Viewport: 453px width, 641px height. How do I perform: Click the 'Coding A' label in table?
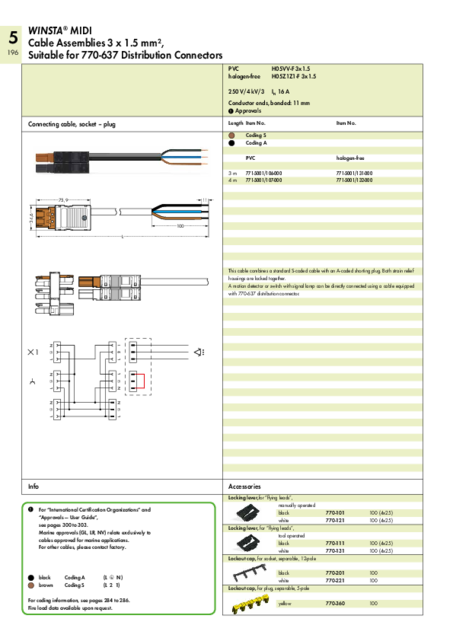click(x=256, y=143)
